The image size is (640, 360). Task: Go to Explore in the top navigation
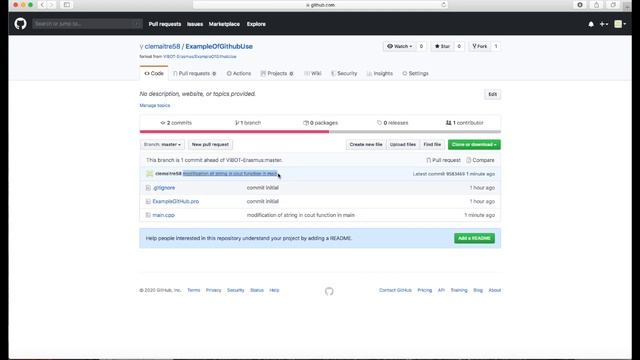(256, 24)
